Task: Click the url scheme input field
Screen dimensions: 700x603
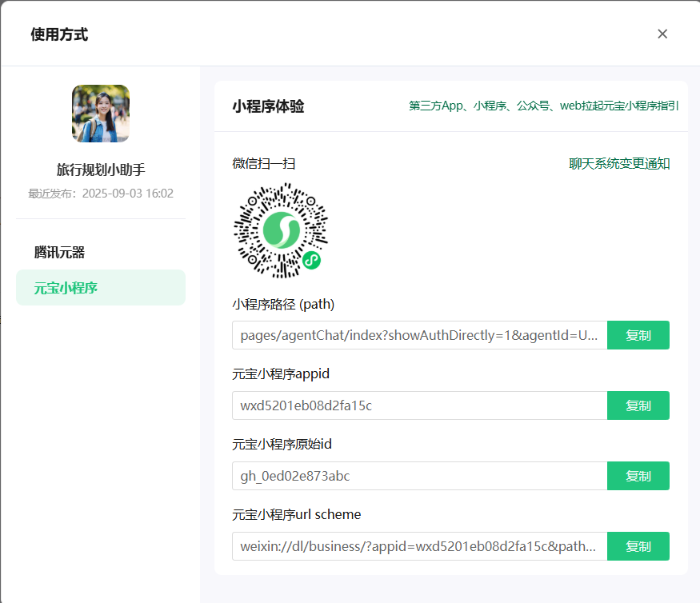Action: tap(420, 546)
